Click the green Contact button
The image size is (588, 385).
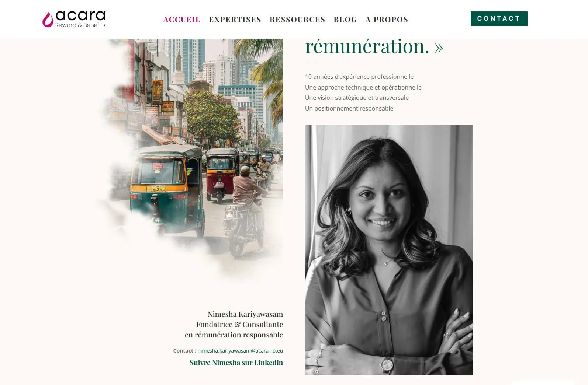pyautogui.click(x=499, y=18)
